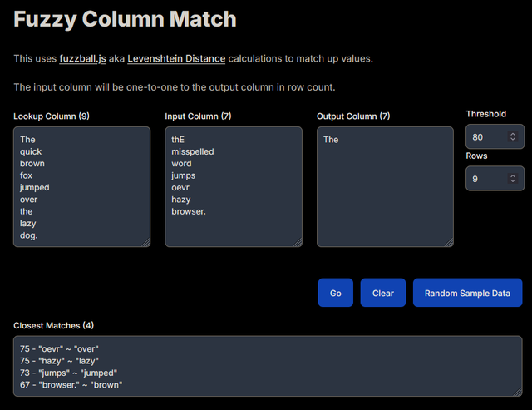
Task: Click the 75 - "oevr" ~ "over" match line
Action: (x=59, y=348)
